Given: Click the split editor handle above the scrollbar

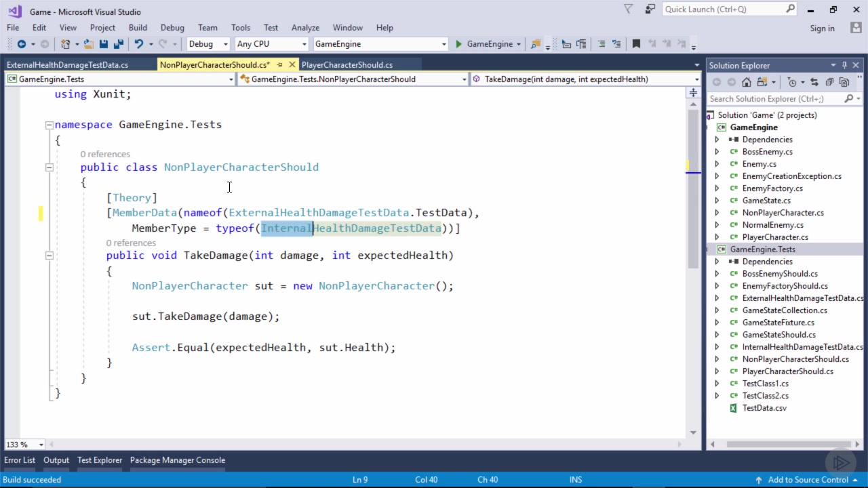Looking at the screenshot, I should pyautogui.click(x=693, y=93).
